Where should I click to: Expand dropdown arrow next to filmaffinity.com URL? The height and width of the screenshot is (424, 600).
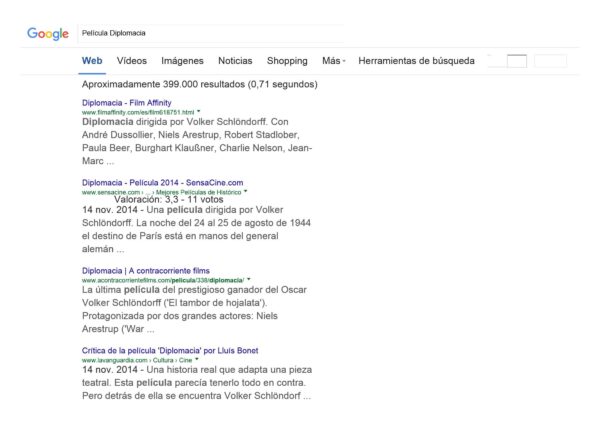[x=199, y=112]
